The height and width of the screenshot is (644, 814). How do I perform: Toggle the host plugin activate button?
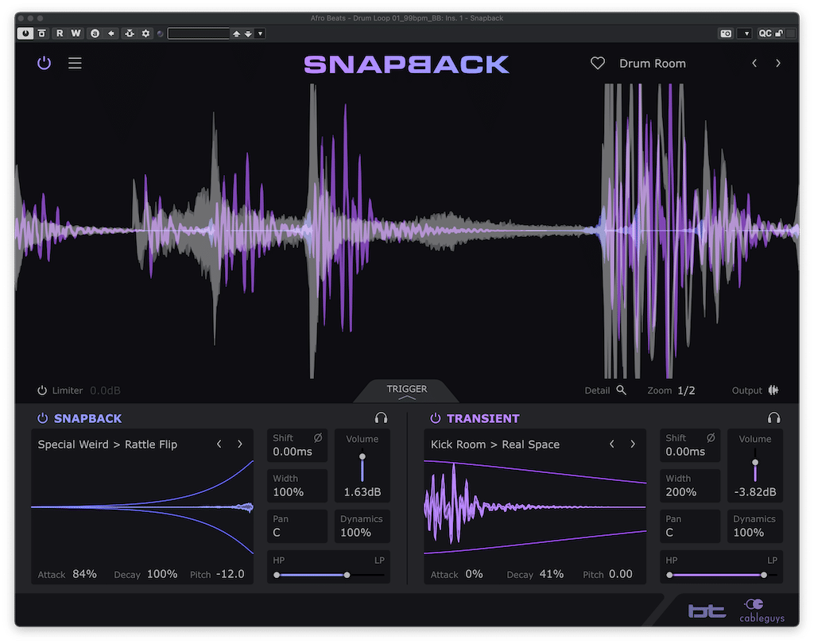tap(25, 33)
